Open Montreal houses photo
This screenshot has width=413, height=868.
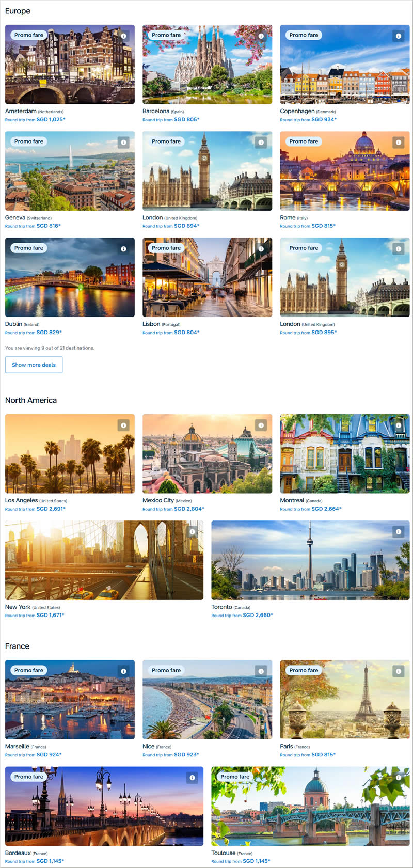(x=345, y=453)
